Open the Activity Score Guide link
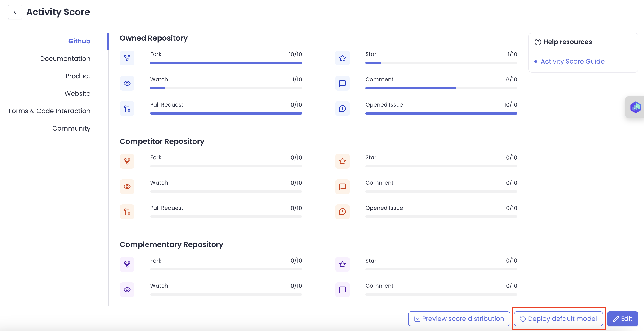 tap(572, 61)
